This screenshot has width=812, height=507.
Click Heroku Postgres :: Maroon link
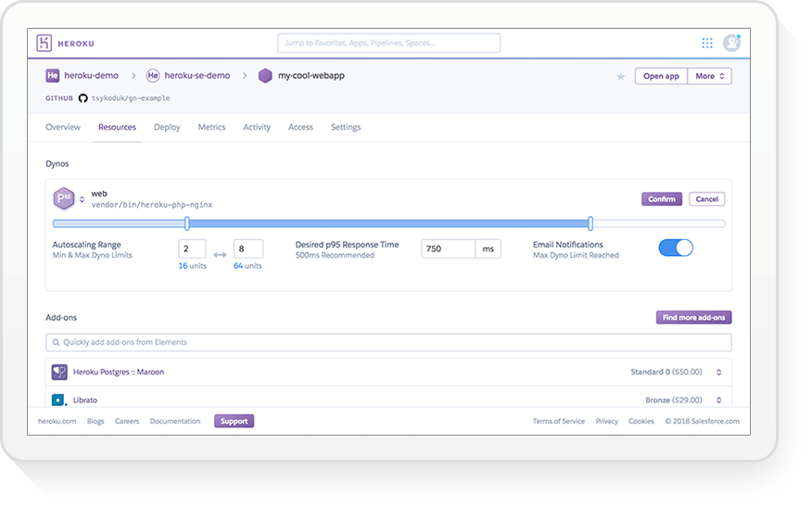[119, 372]
